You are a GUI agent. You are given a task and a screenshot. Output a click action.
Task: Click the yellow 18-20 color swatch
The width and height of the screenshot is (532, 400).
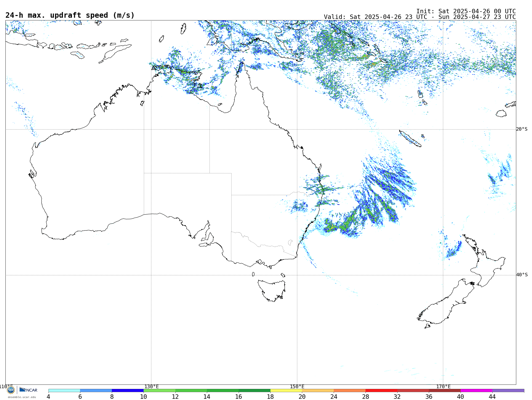click(x=286, y=391)
